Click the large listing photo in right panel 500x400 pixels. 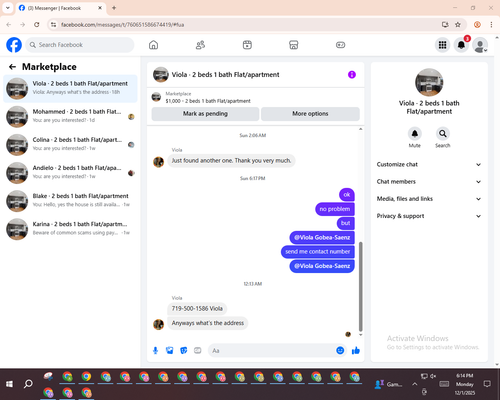[x=429, y=82]
